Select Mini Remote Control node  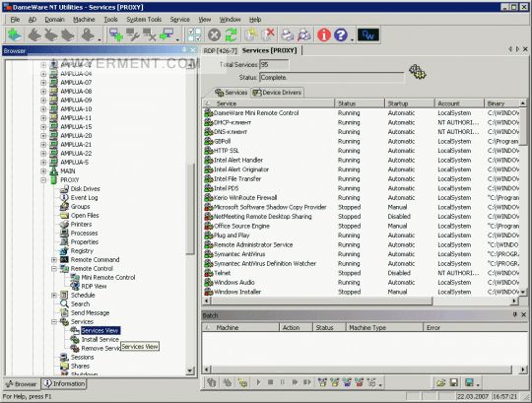coord(108,277)
